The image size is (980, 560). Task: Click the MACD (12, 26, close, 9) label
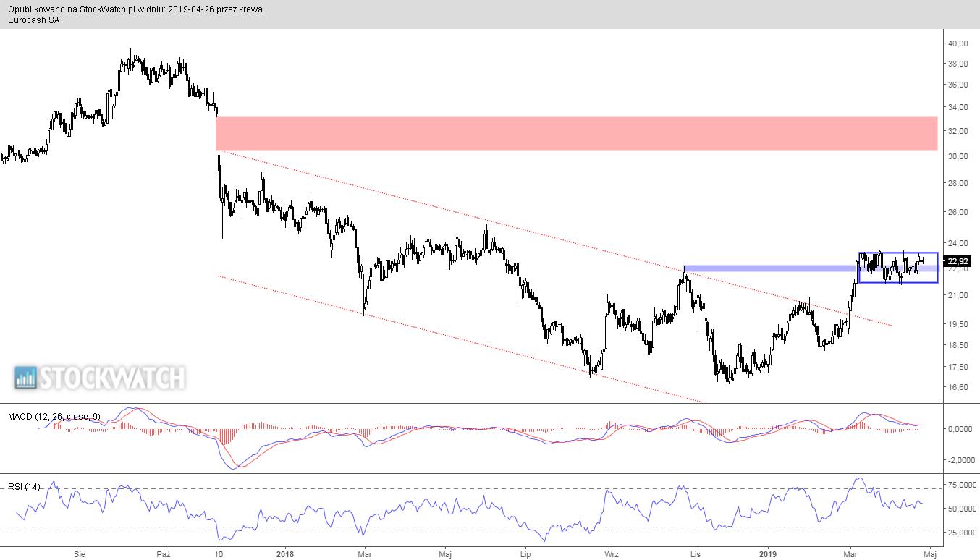click(x=55, y=416)
